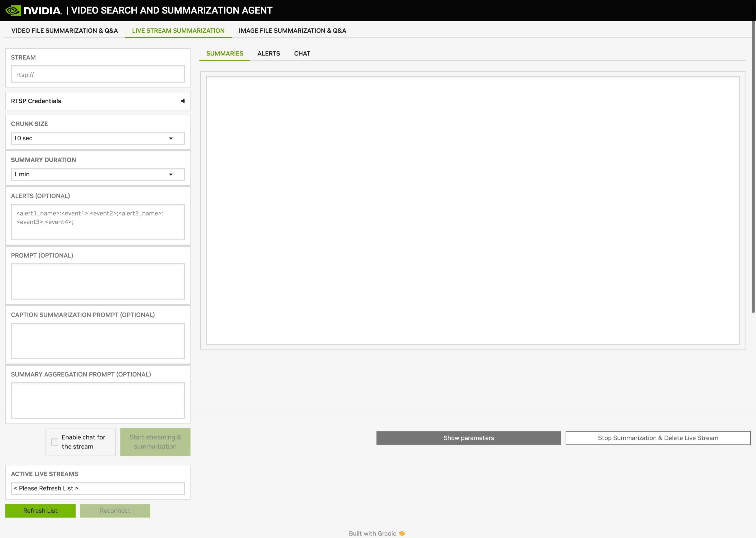Open the Summary Duration dropdown

98,174
